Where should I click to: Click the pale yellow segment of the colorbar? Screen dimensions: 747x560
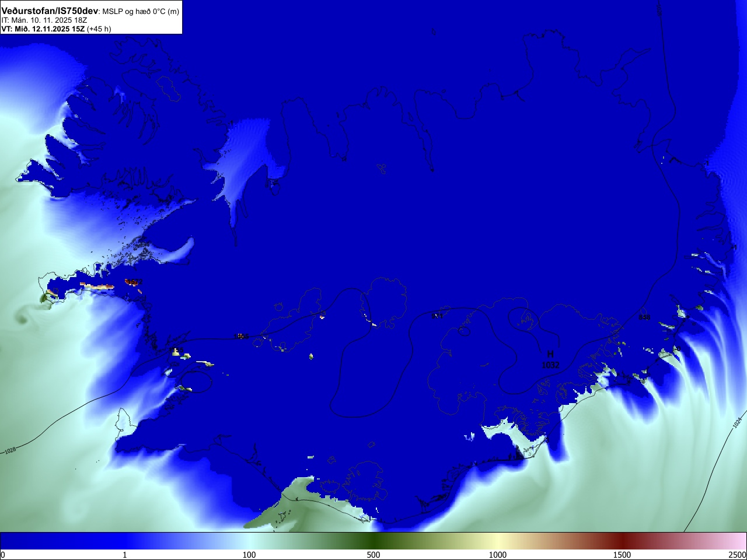[499, 541]
